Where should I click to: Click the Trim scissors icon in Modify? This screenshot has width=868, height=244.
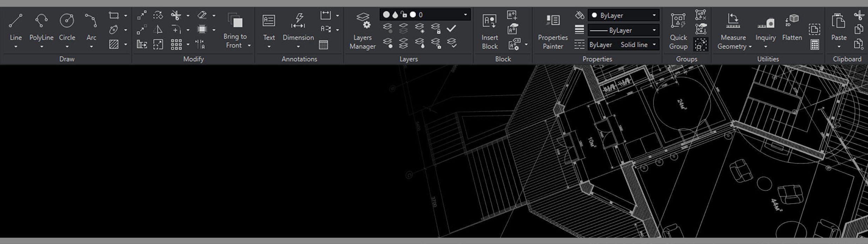pos(176,15)
